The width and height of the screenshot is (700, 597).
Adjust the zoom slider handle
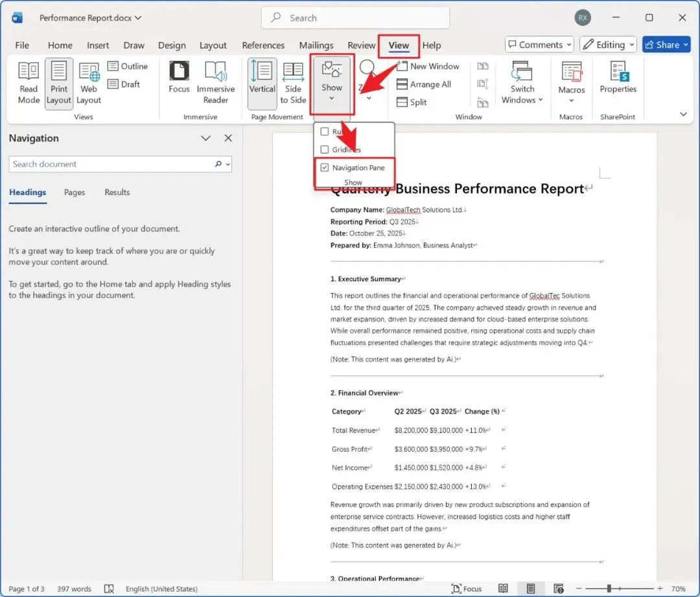[x=609, y=589]
